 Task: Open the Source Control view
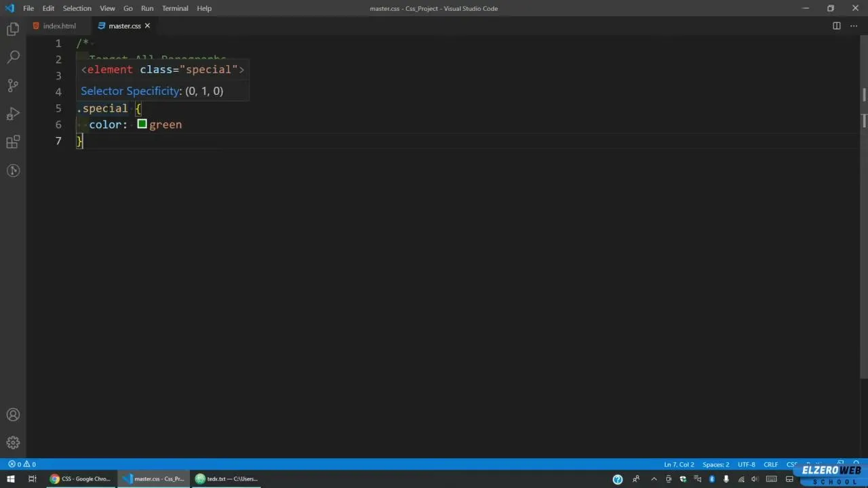(x=13, y=85)
